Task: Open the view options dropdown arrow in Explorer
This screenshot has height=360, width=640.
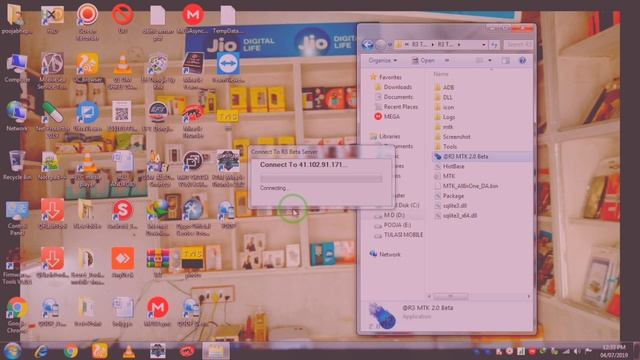Action: [490, 60]
